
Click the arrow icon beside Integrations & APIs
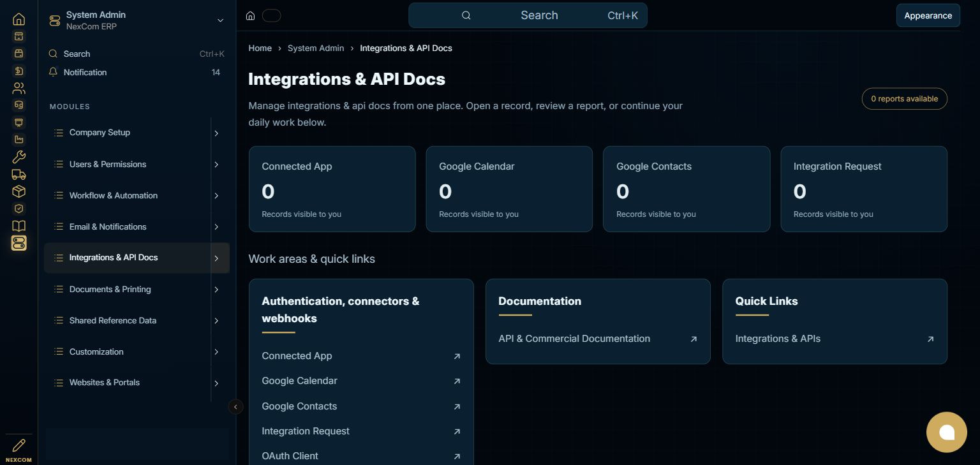930,339
